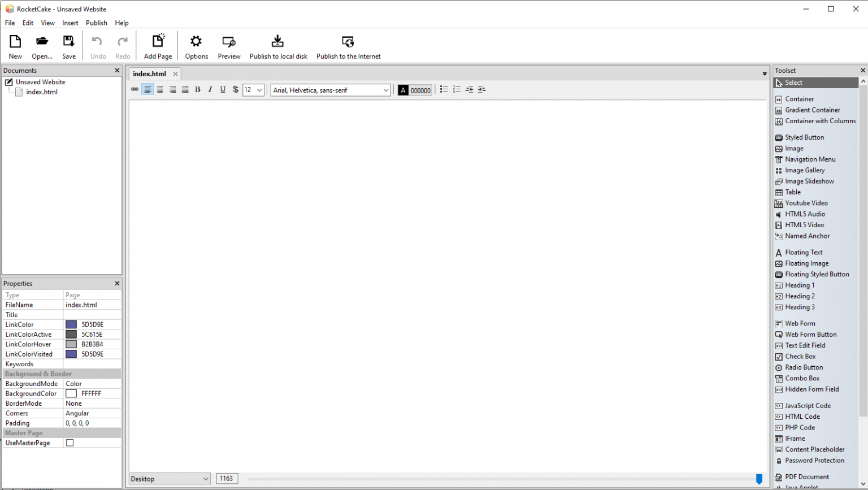The image size is (868, 490).
Task: Select the Navigation Menu tool
Action: 809,159
